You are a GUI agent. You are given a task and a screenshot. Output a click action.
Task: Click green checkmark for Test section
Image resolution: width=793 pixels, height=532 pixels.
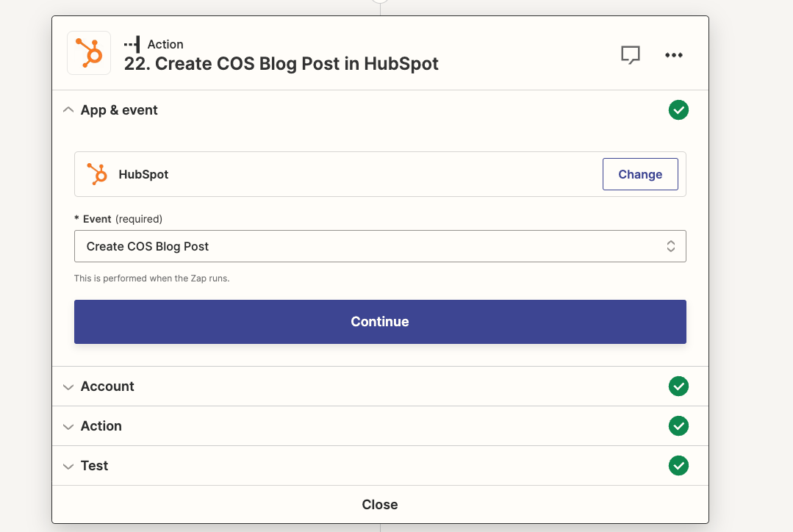click(678, 465)
